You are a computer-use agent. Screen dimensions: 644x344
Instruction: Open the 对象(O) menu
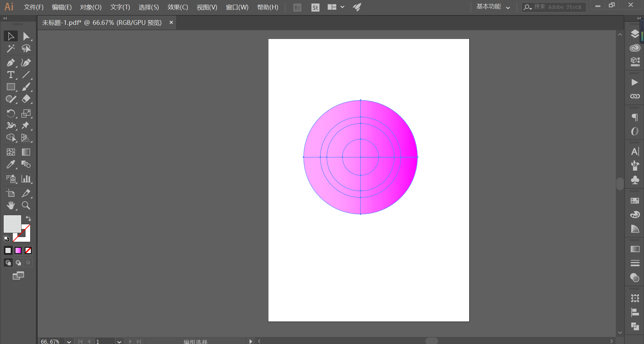91,7
